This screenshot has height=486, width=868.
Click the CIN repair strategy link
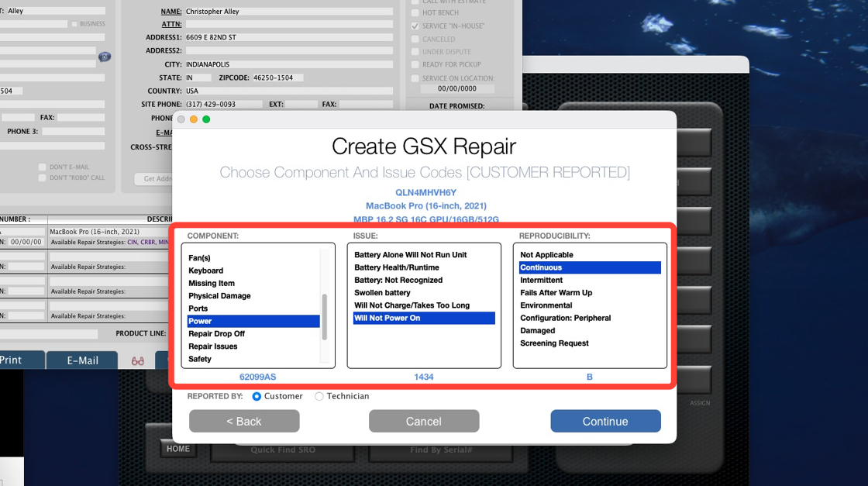click(133, 243)
